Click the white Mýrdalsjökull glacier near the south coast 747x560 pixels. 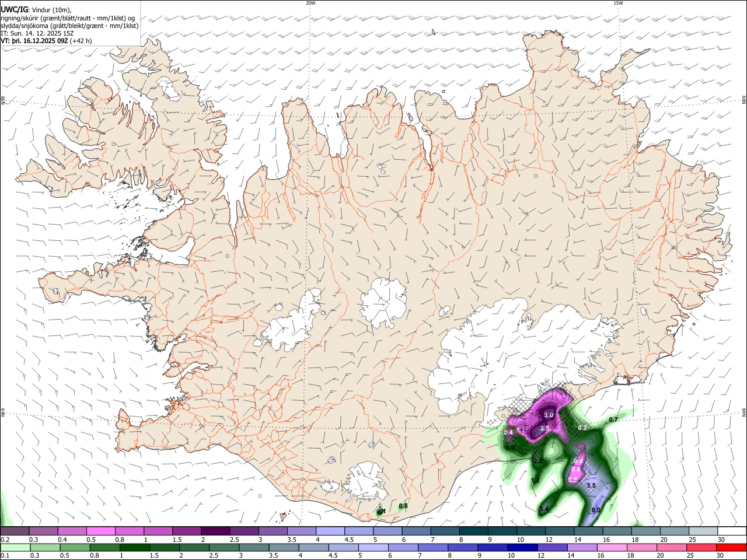click(x=364, y=482)
